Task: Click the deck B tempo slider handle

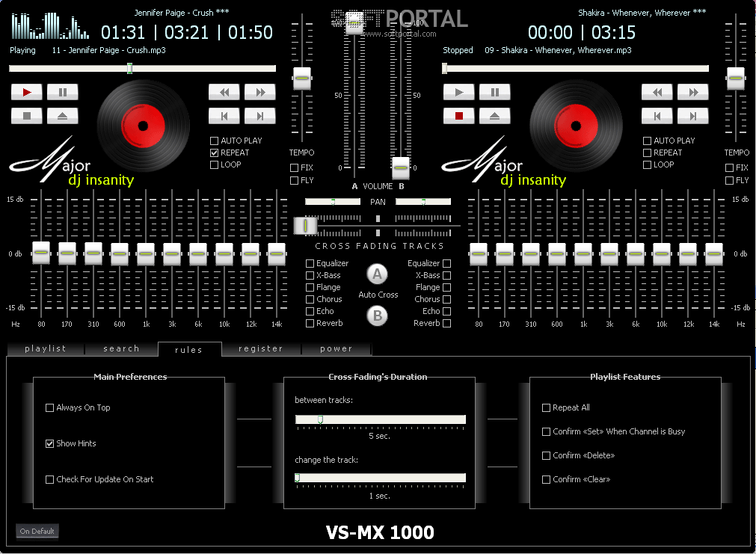Action: tap(736, 78)
